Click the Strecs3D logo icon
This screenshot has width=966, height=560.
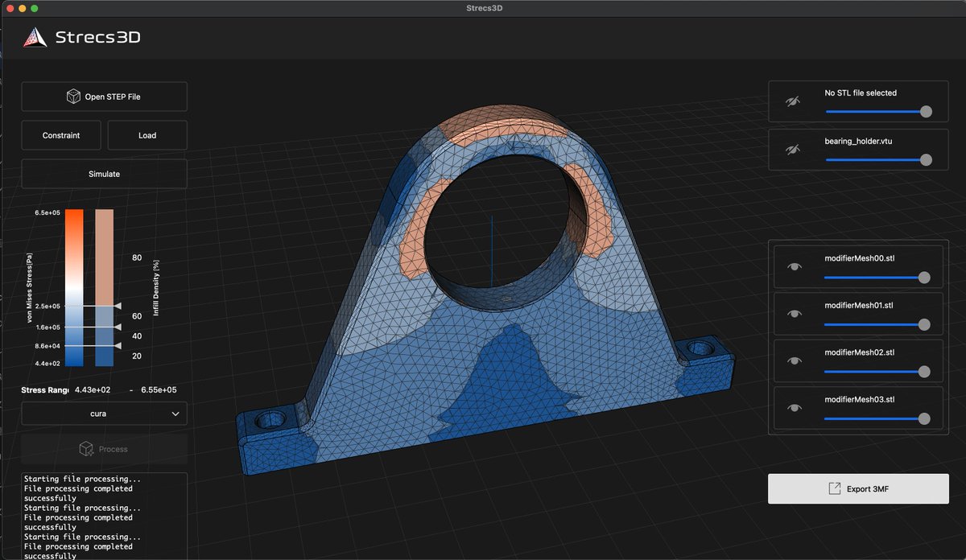tap(35, 37)
